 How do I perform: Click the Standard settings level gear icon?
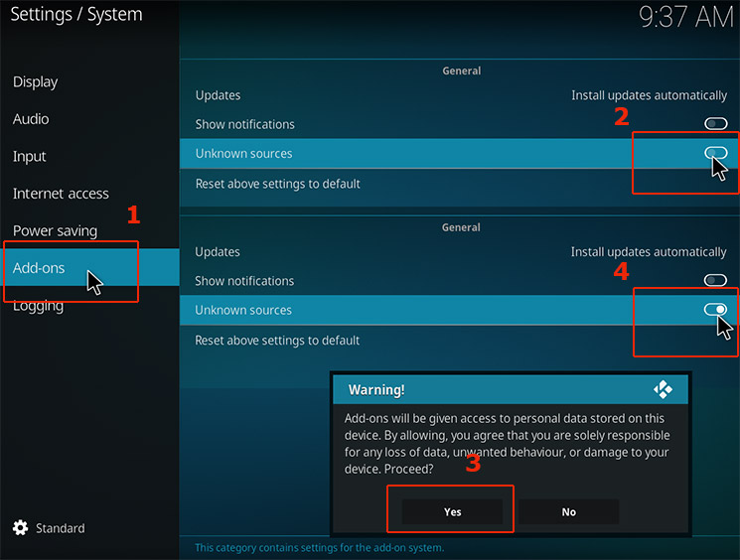20,527
